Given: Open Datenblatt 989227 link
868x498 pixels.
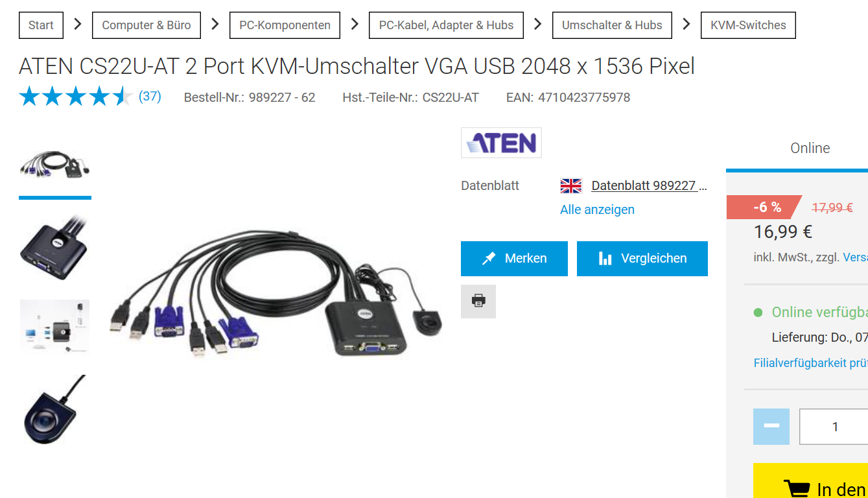Looking at the screenshot, I should 649,186.
